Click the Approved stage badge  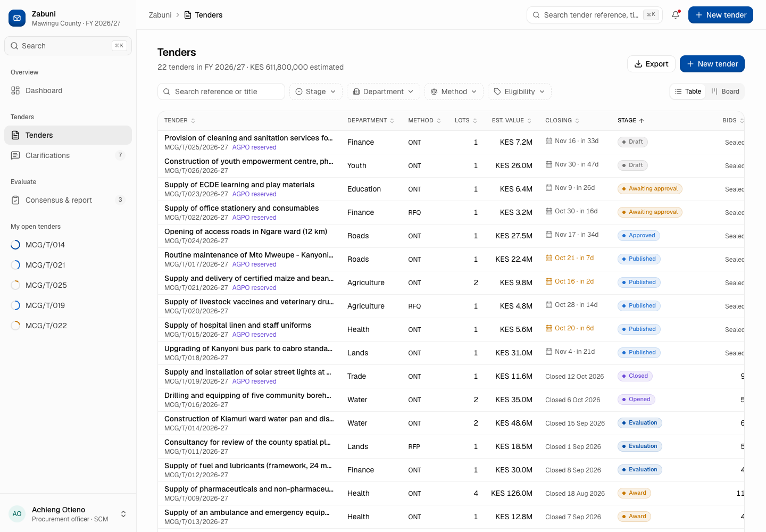[639, 236]
